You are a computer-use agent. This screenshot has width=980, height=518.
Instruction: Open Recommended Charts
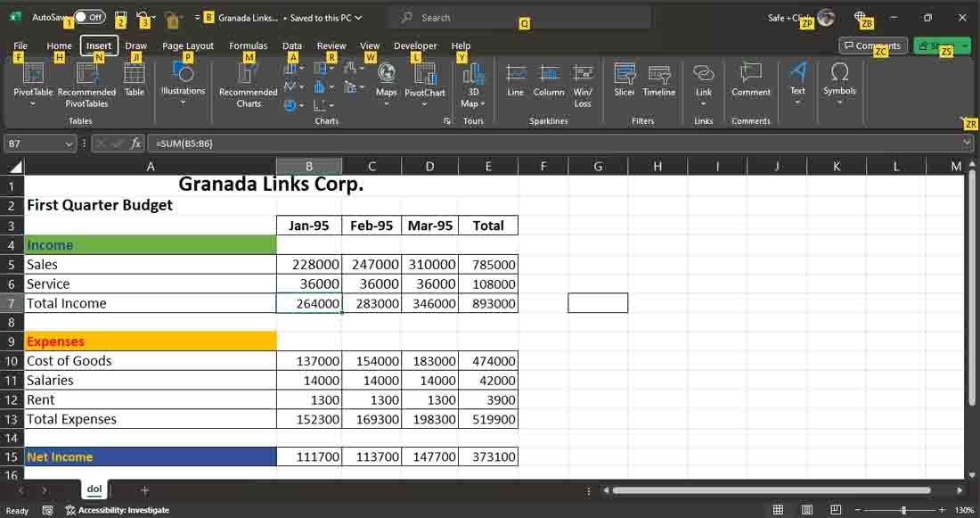pos(249,85)
